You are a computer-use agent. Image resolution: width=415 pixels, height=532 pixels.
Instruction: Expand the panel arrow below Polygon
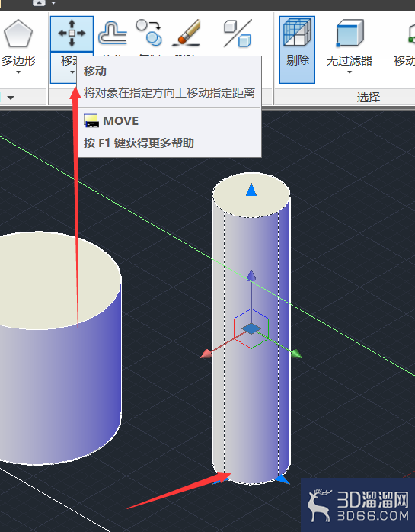[x=11, y=98]
